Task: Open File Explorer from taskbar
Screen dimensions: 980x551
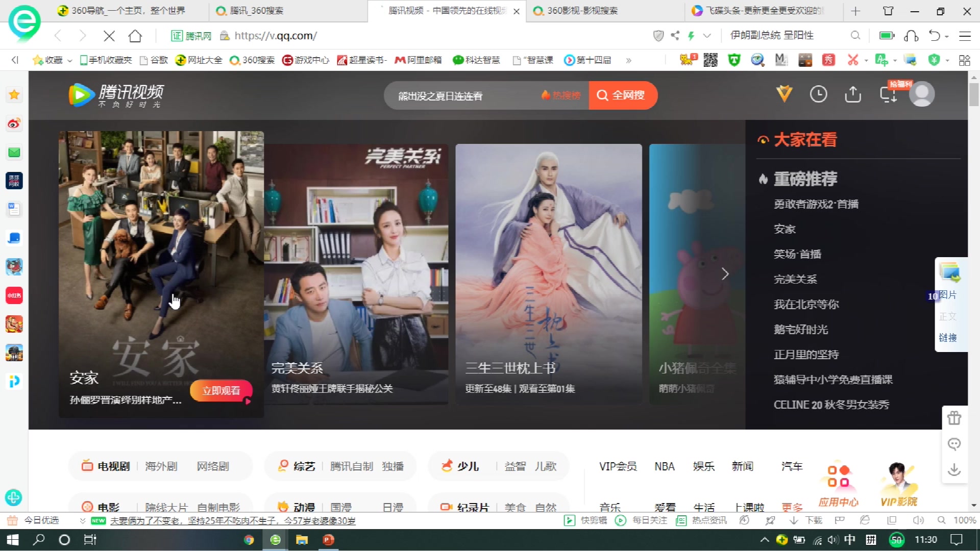Action: 302,540
